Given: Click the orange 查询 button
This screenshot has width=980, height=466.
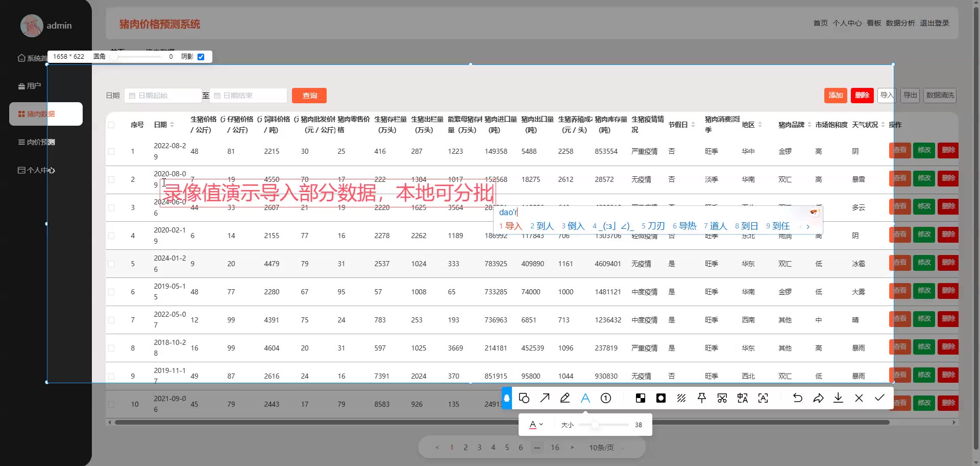Looking at the screenshot, I should (309, 96).
